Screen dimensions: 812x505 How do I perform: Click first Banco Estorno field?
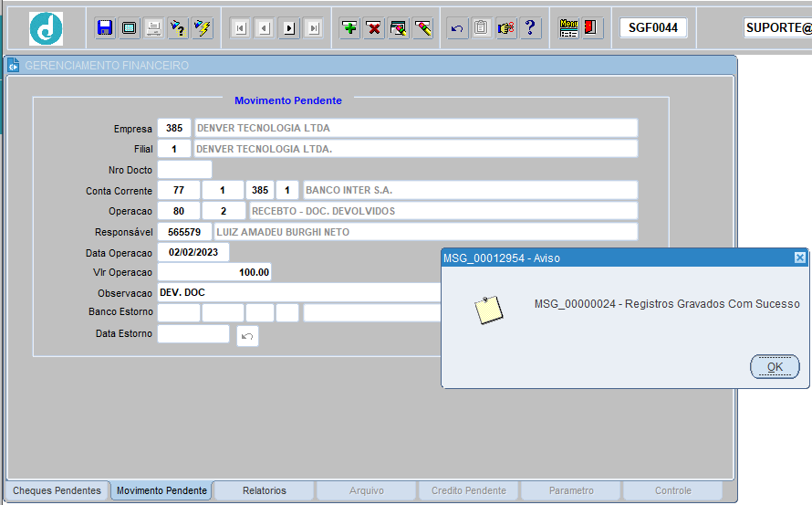click(x=179, y=312)
